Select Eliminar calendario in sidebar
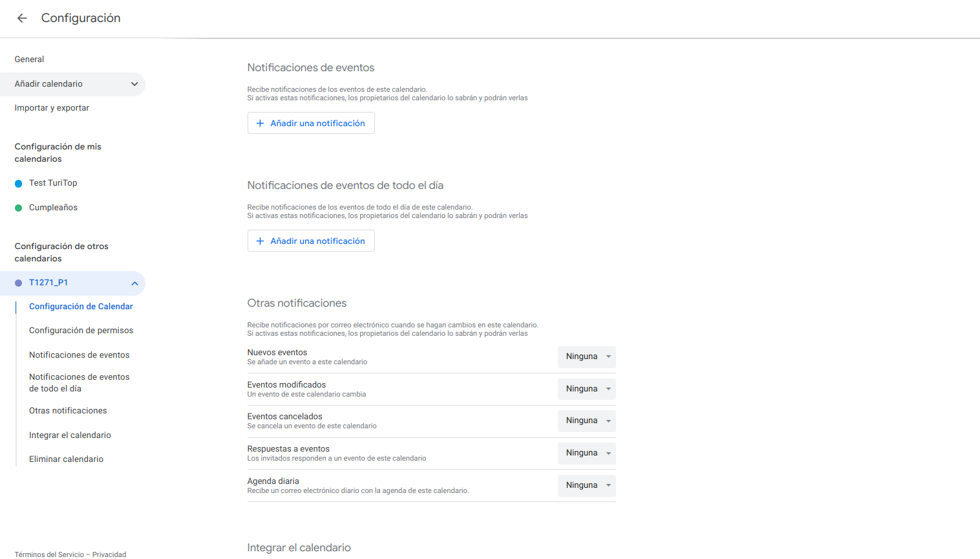 tap(66, 459)
